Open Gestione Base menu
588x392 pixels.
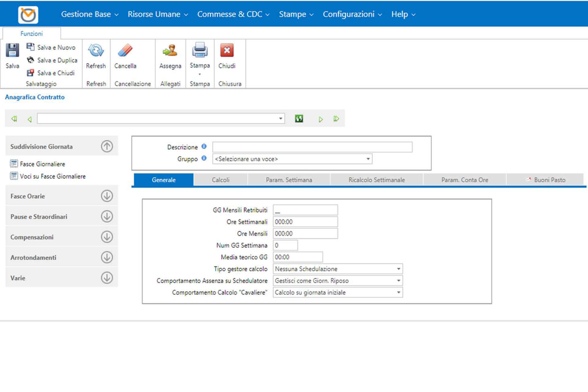point(90,14)
